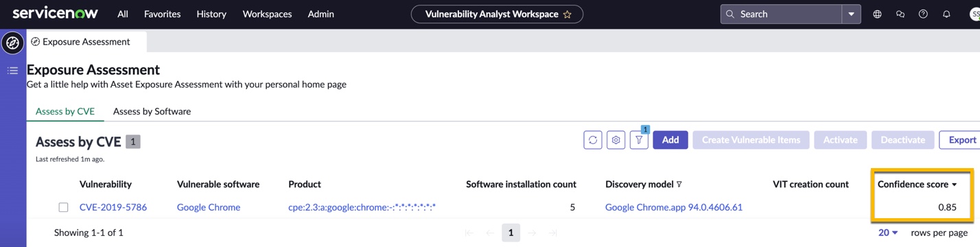Open list settings gear icon
980x247 pixels.
(x=616, y=140)
